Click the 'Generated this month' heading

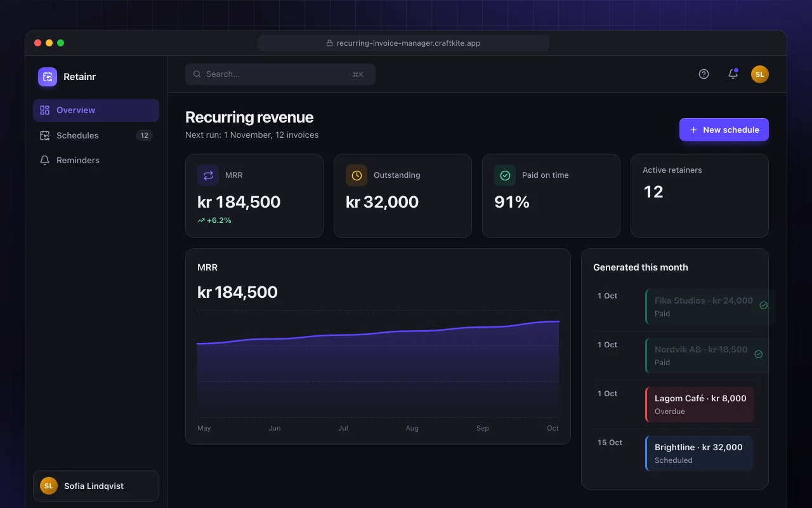641,267
